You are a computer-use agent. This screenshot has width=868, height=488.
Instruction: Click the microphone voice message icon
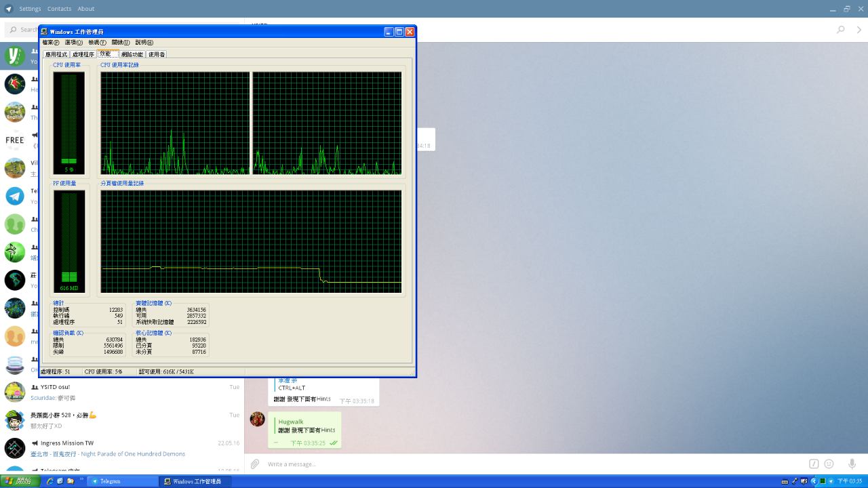click(x=852, y=464)
